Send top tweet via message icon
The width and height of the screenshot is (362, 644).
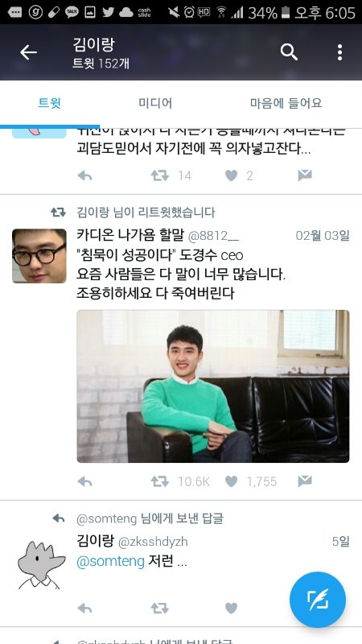pyautogui.click(x=305, y=175)
